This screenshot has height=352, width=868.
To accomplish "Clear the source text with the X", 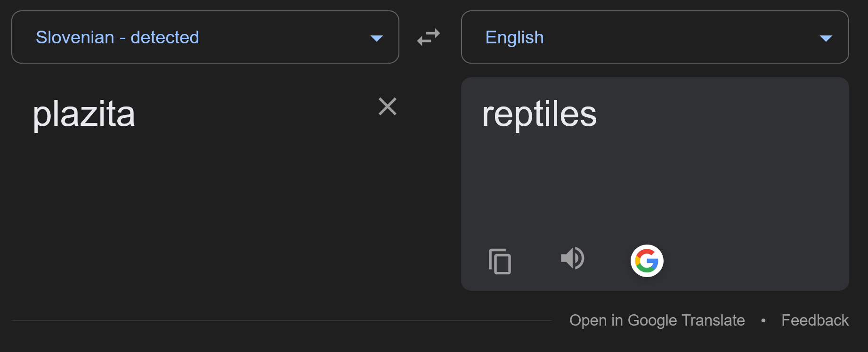I will click(x=388, y=106).
